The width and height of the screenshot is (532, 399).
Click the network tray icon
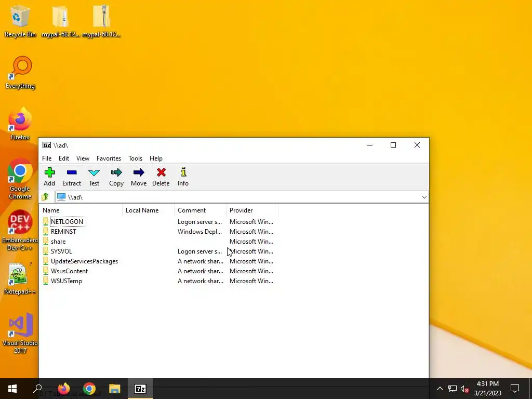tap(453, 389)
